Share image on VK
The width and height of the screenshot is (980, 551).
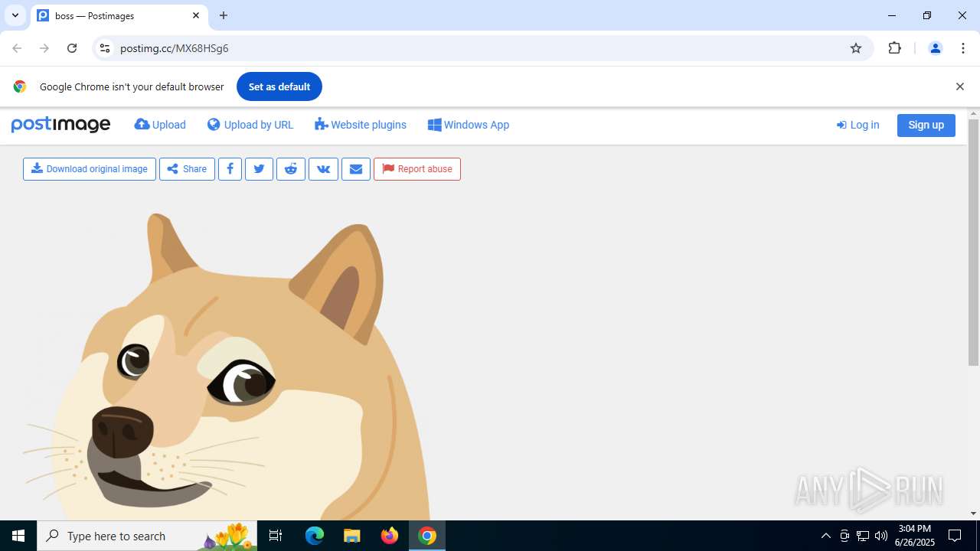tap(323, 169)
